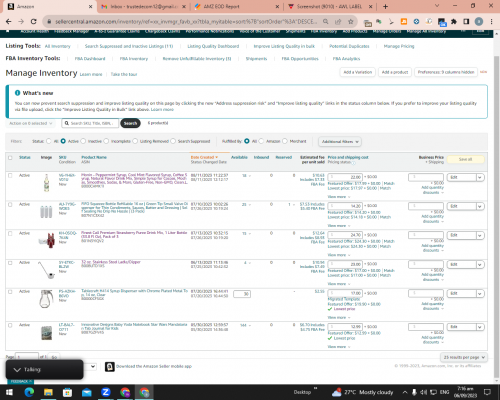Edit the available quantity field for Tablecraft Dispenser
The image size is (500, 400).
[x=242, y=294]
